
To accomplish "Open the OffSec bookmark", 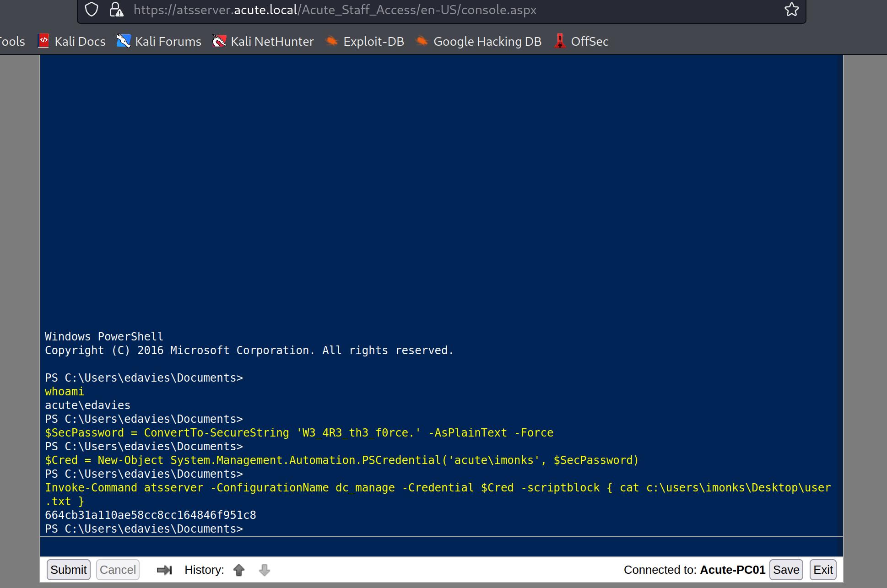I will (x=581, y=42).
